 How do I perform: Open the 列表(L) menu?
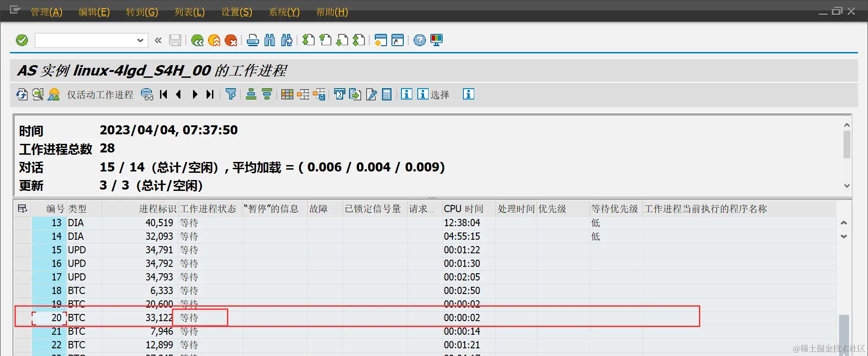pyautogui.click(x=190, y=12)
